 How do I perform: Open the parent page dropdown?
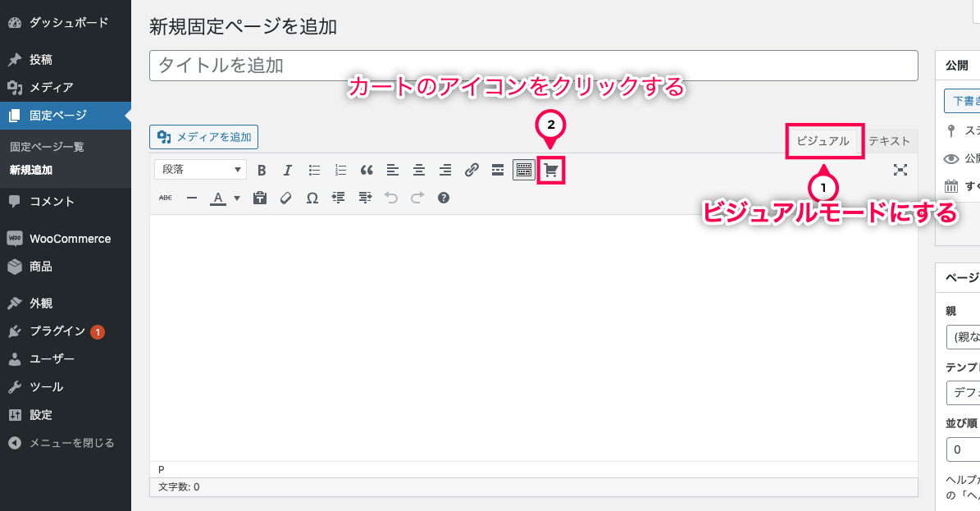click(963, 337)
